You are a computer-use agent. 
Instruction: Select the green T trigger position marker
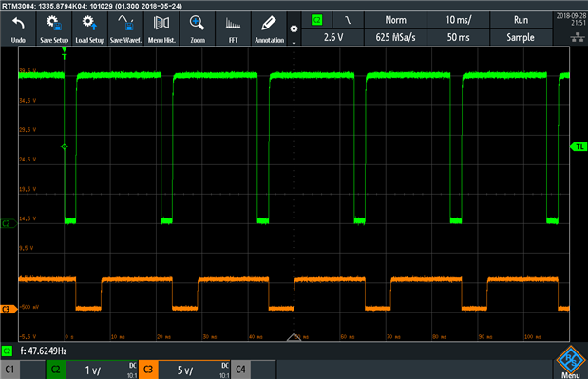click(65, 53)
